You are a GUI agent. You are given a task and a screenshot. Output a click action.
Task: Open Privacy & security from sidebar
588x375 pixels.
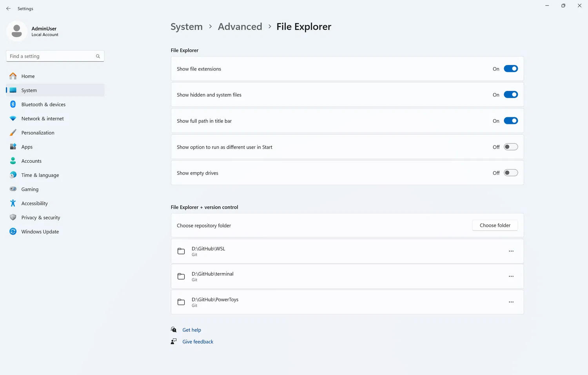(41, 217)
